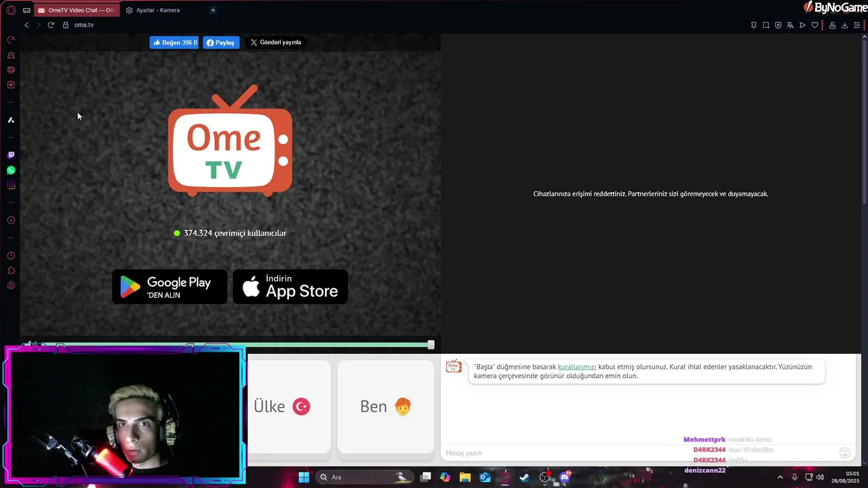
Task: Bookmark page with heart icon
Action: (814, 25)
